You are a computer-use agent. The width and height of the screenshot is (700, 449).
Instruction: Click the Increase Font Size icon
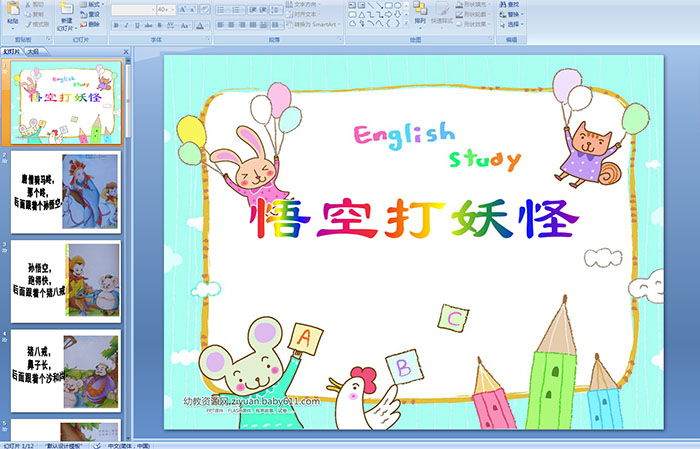183,9
